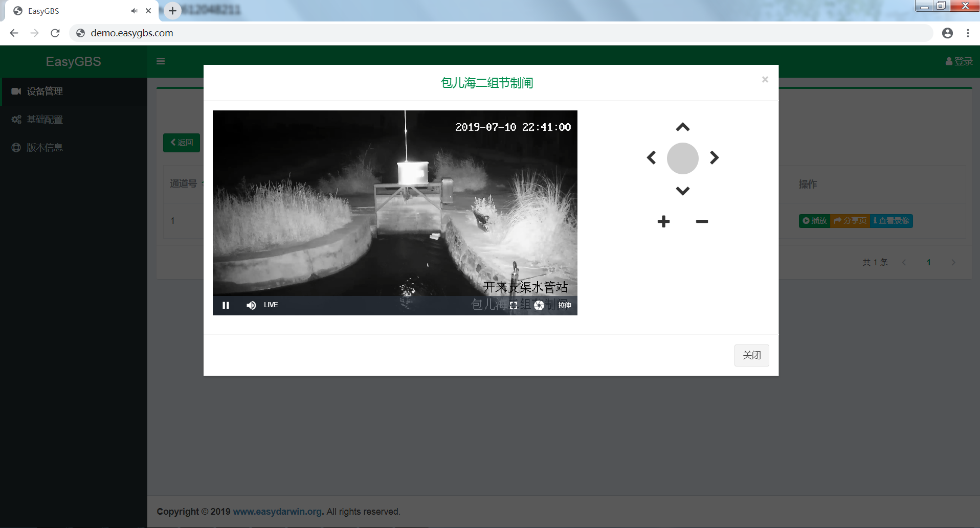Collapse the sidebar with the hamburger icon
Image resolution: width=980 pixels, height=528 pixels.
click(161, 61)
